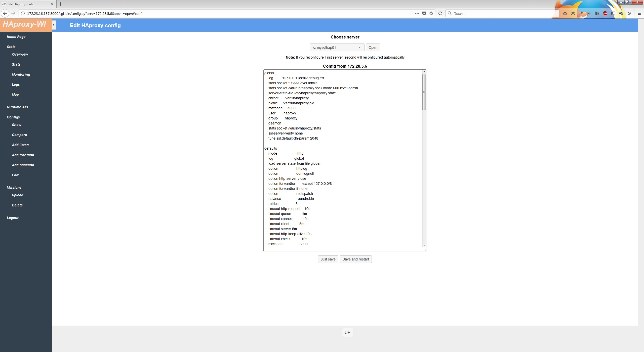644x352 pixels.
Task: Click the three-spheres extension icon
Action: point(621,13)
